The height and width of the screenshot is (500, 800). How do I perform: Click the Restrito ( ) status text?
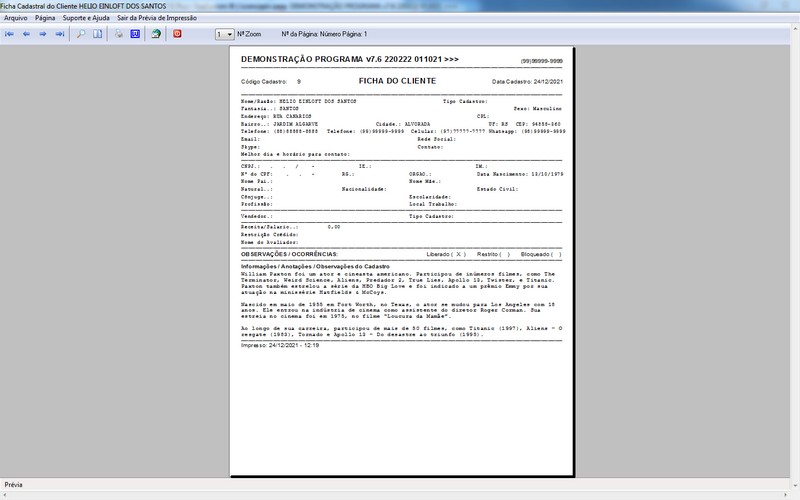click(493, 254)
